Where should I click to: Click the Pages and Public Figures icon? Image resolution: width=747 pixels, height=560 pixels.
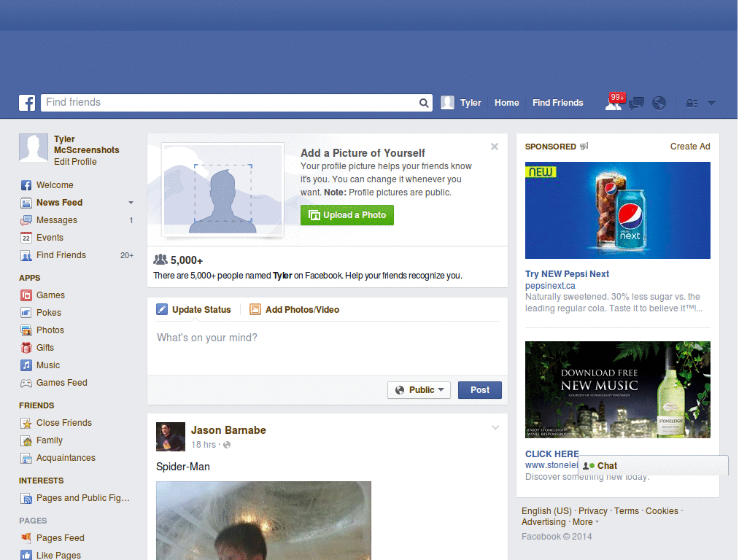[26, 498]
